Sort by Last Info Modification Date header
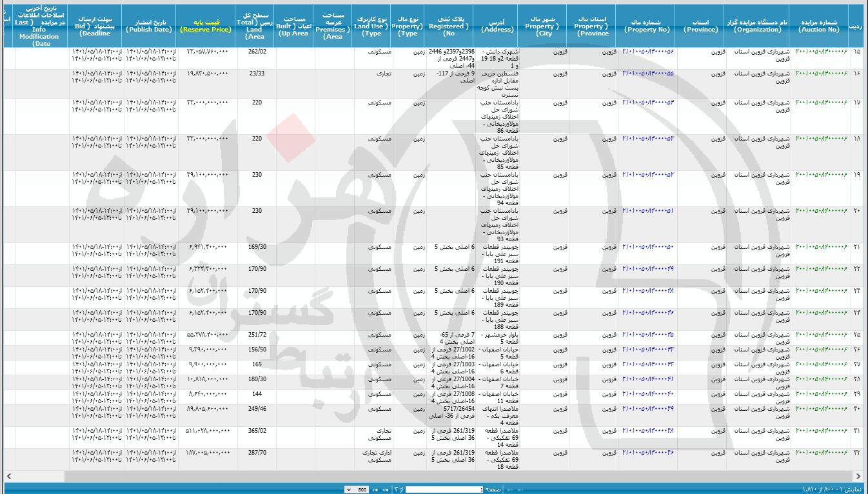The image size is (868, 494). tap(39, 26)
